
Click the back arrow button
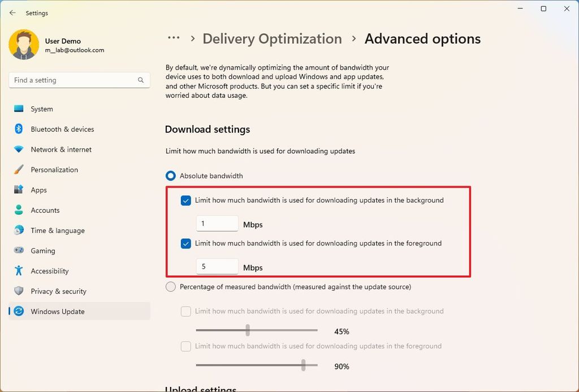[x=12, y=12]
